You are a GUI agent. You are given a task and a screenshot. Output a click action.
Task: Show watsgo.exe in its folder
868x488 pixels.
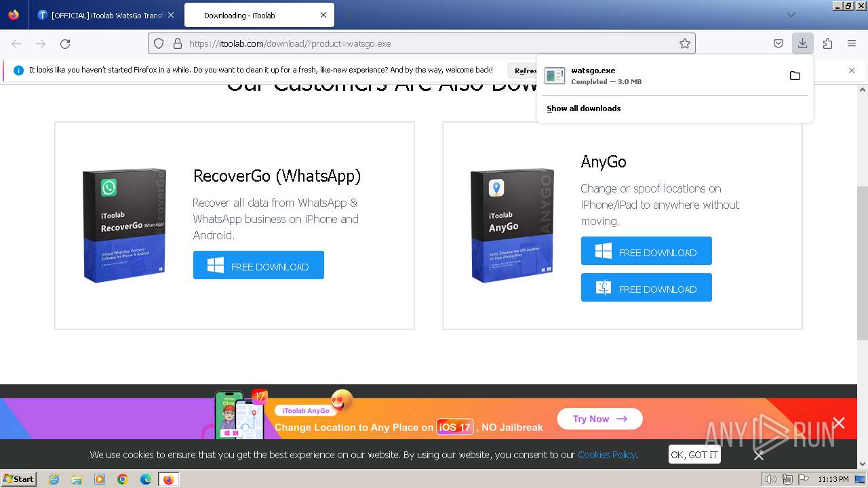point(795,75)
